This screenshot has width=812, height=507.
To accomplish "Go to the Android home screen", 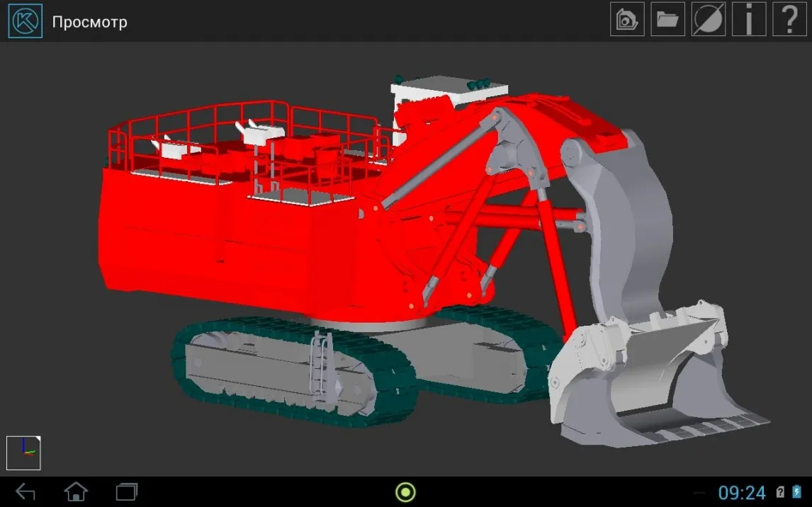I will click(76, 491).
